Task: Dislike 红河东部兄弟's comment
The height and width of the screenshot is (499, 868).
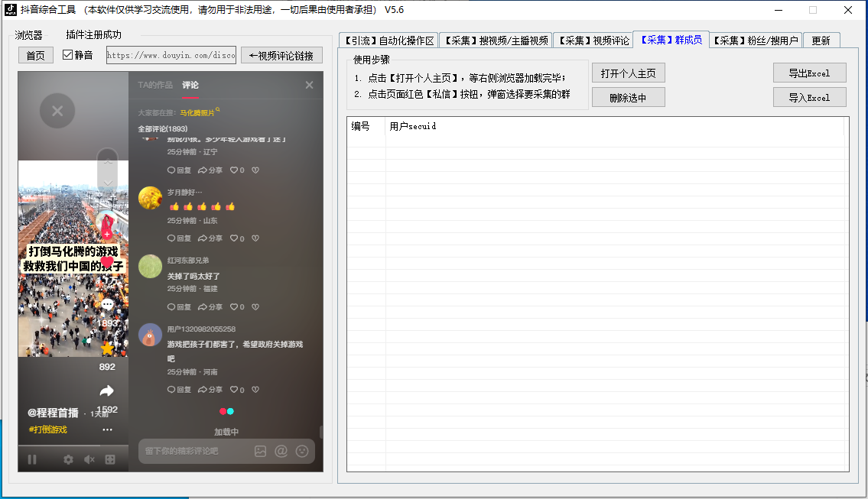Action: pyautogui.click(x=255, y=307)
